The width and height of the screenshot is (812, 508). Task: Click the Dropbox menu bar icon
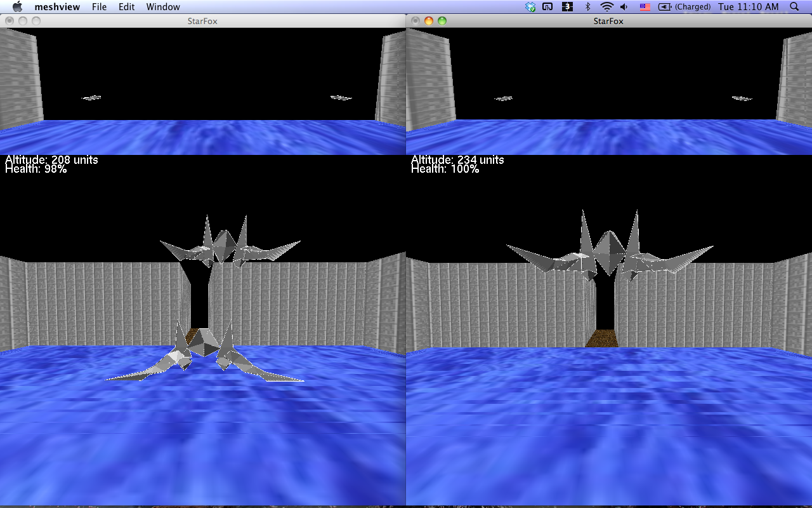530,7
